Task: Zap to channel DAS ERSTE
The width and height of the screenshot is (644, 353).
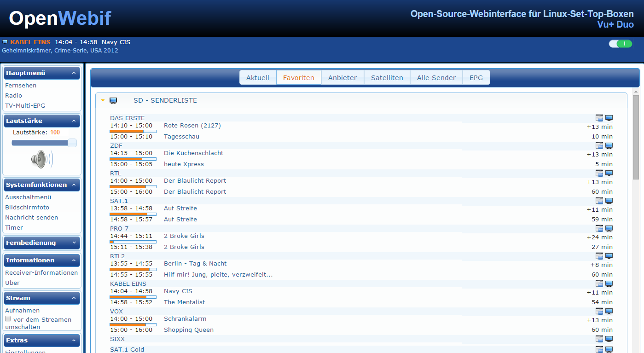Action: (x=127, y=118)
